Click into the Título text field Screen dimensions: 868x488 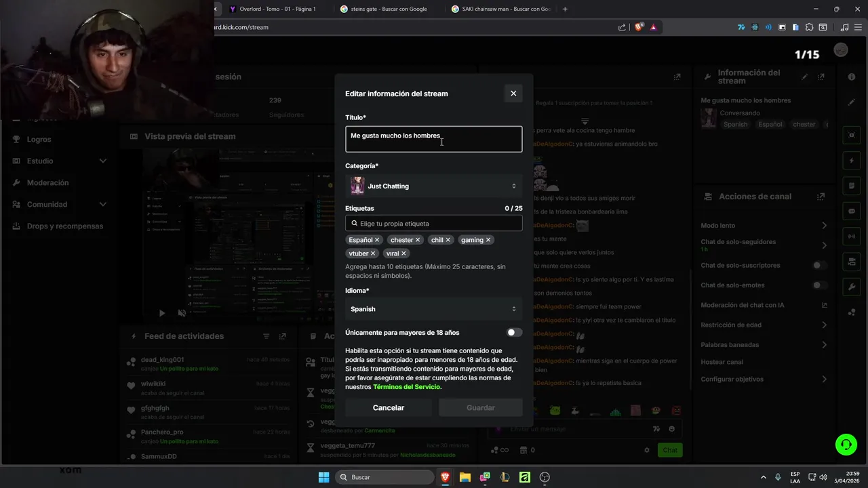pyautogui.click(x=434, y=139)
